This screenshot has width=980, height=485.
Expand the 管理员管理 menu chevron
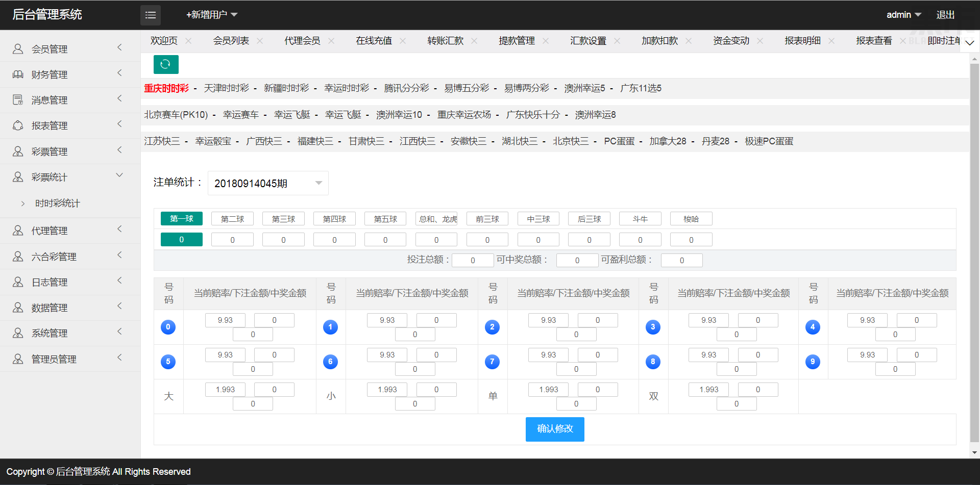point(120,358)
